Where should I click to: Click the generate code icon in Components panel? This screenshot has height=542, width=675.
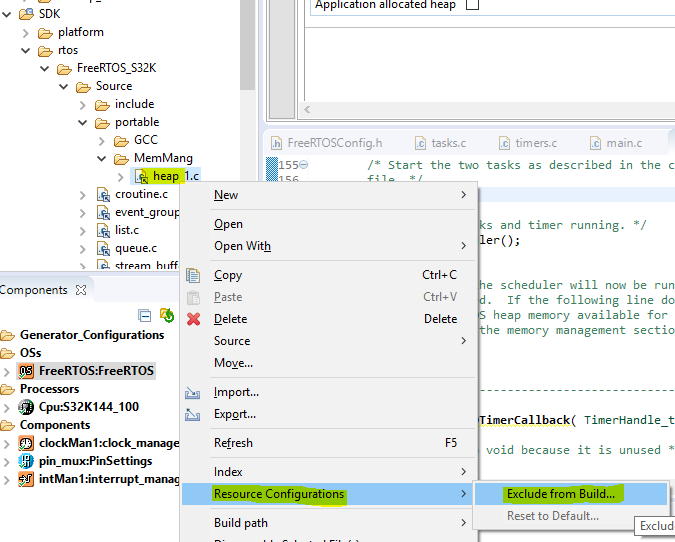167,315
